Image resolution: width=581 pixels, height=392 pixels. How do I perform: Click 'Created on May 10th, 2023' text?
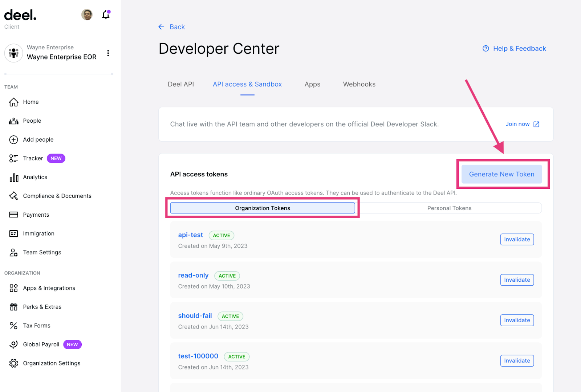click(214, 286)
